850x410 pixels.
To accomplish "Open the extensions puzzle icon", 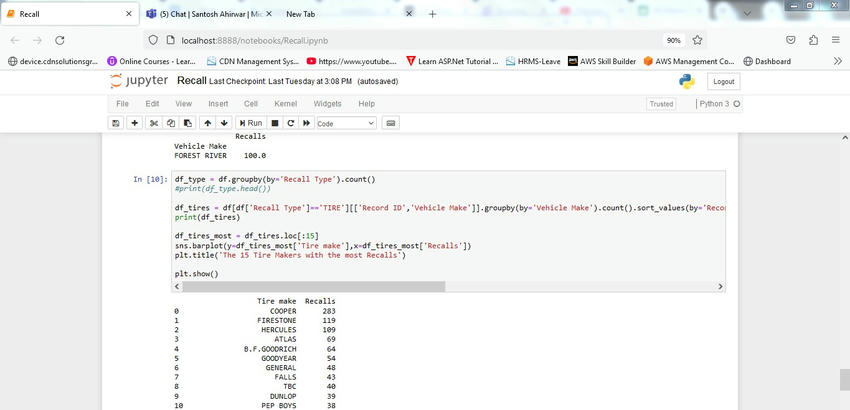I will coord(813,40).
